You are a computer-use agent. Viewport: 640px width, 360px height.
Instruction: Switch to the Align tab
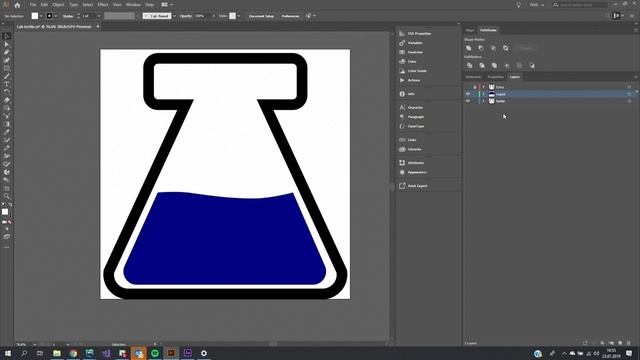click(470, 30)
